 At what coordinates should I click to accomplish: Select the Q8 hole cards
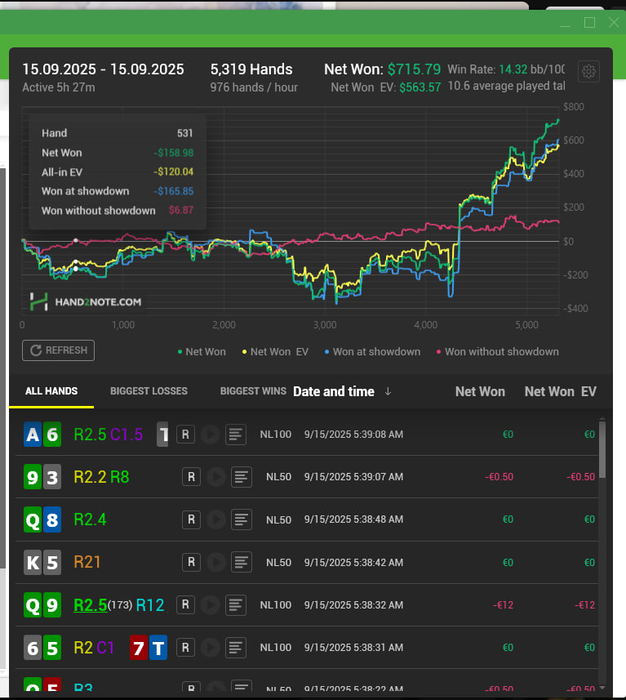42,520
